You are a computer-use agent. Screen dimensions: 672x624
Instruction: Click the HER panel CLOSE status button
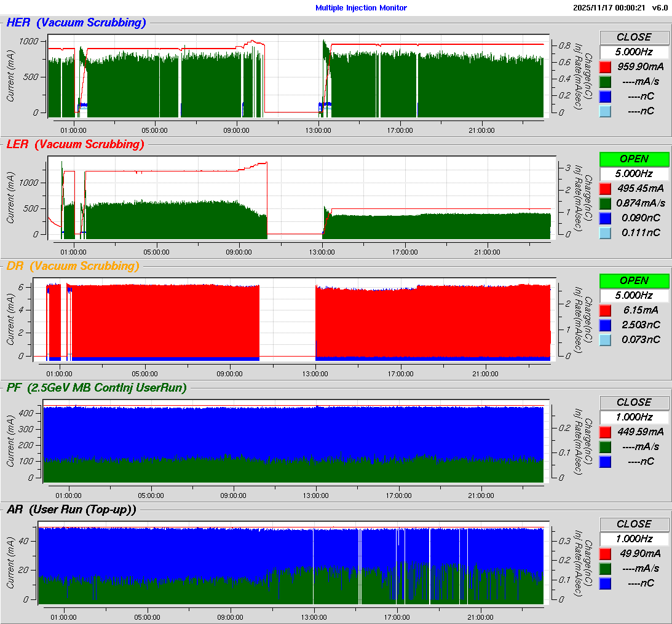634,37
